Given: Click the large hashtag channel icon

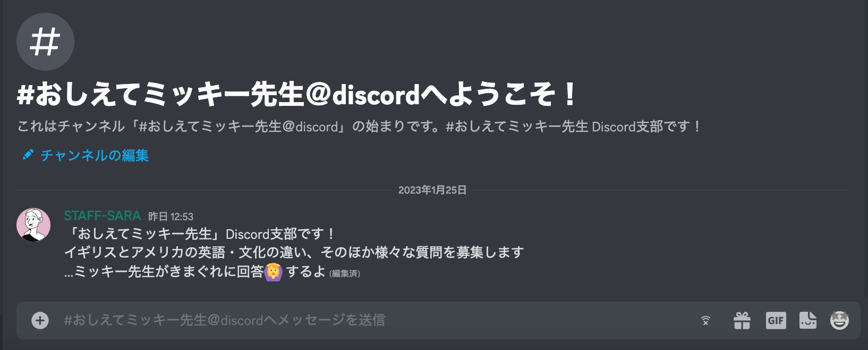Looking at the screenshot, I should tap(45, 42).
